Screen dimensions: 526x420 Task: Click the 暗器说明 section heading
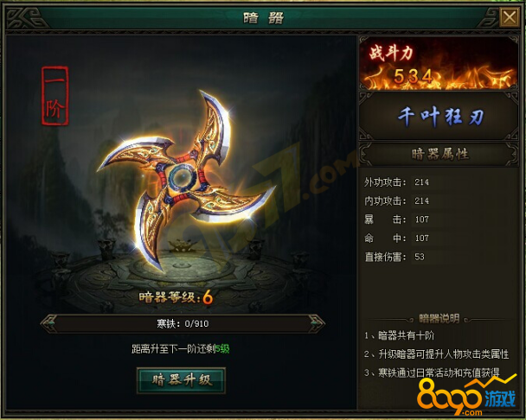[x=439, y=318]
